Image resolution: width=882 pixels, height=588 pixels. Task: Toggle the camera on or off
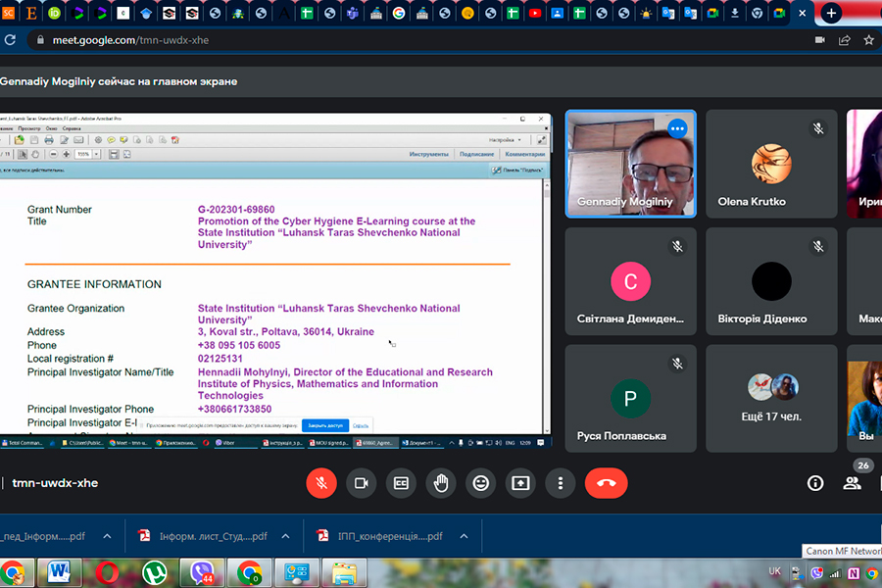coord(361,483)
